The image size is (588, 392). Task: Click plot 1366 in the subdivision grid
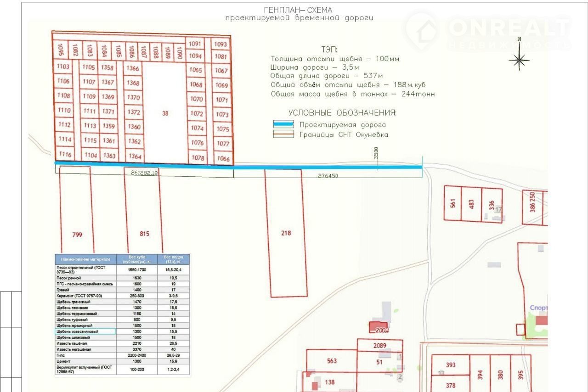[133, 68]
